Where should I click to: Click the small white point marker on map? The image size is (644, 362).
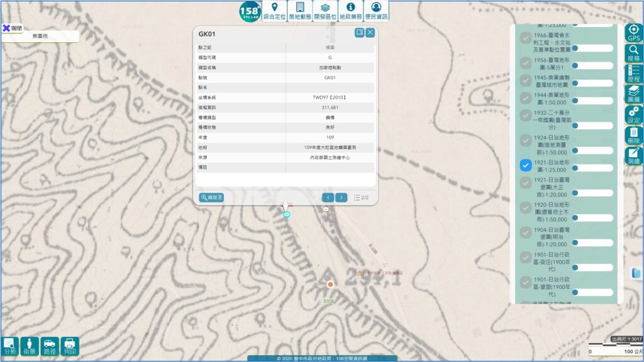coord(326,209)
